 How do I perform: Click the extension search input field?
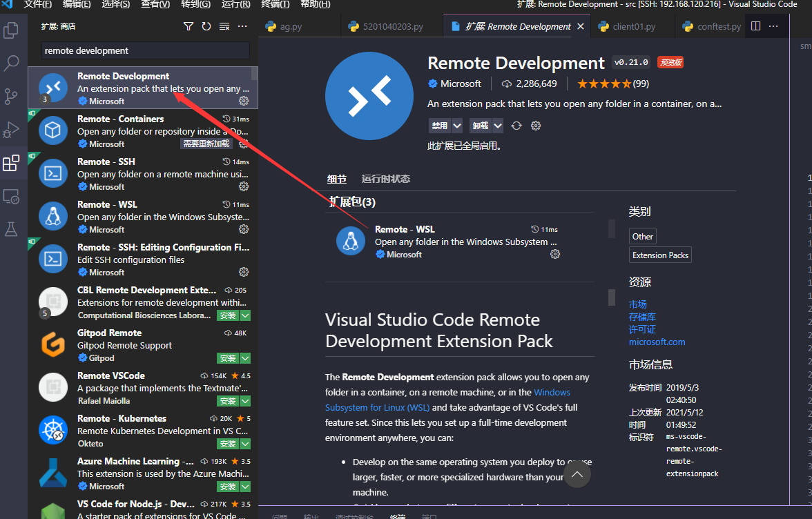(146, 50)
